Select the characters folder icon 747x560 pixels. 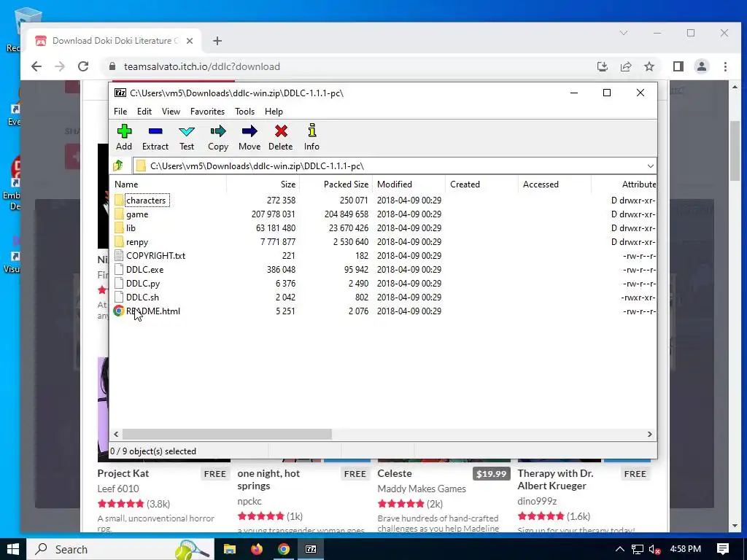tap(119, 201)
